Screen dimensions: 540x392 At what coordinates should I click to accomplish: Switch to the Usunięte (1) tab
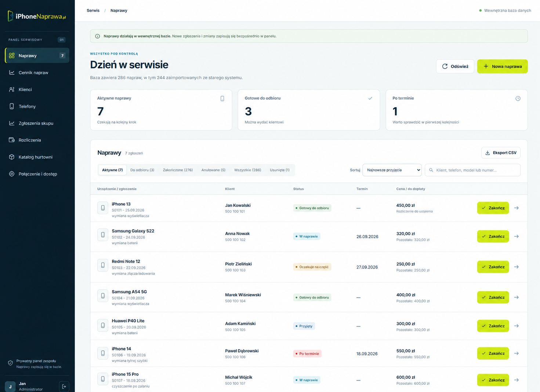(x=280, y=170)
